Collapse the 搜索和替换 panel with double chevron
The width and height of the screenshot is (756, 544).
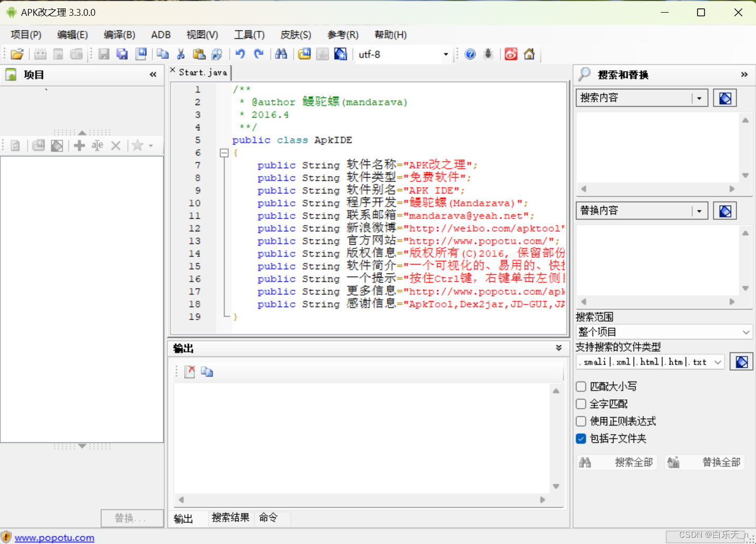pyautogui.click(x=744, y=75)
